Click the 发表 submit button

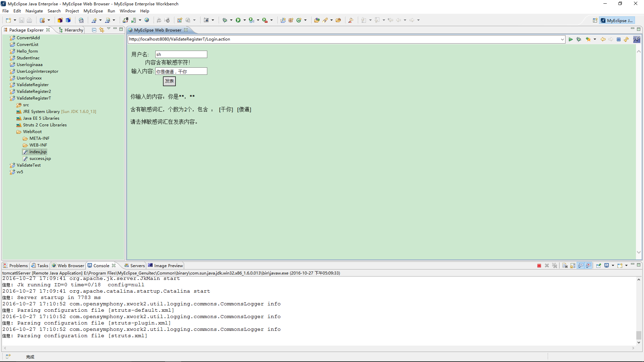[169, 81]
